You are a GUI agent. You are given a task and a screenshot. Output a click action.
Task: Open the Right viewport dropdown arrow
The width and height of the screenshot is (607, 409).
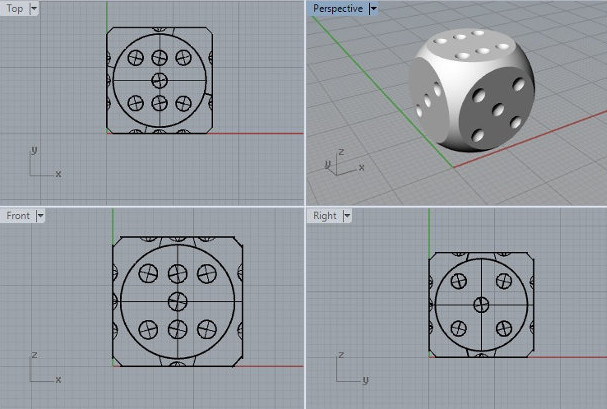point(347,216)
